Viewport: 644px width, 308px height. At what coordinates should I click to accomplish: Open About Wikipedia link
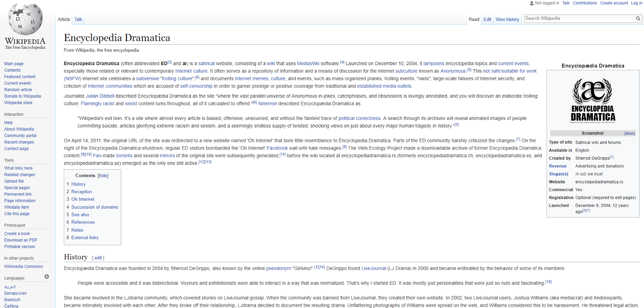click(x=19, y=129)
